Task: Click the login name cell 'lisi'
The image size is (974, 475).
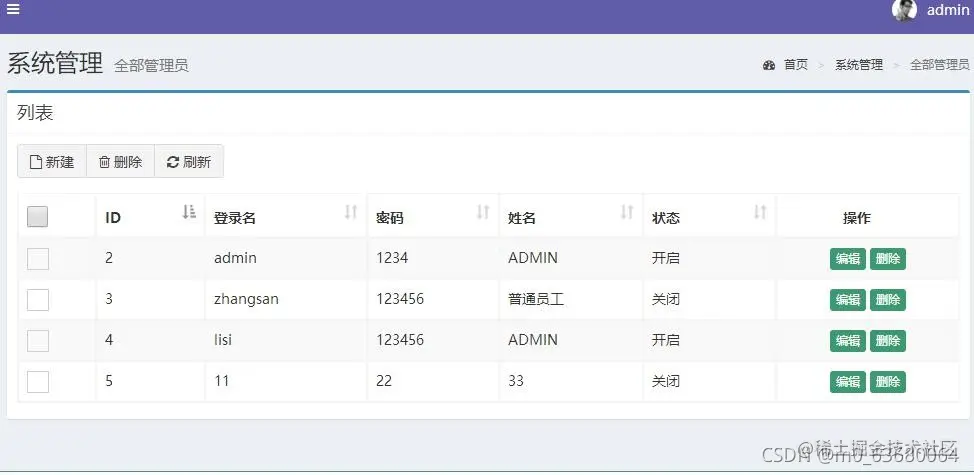Action: (222, 340)
